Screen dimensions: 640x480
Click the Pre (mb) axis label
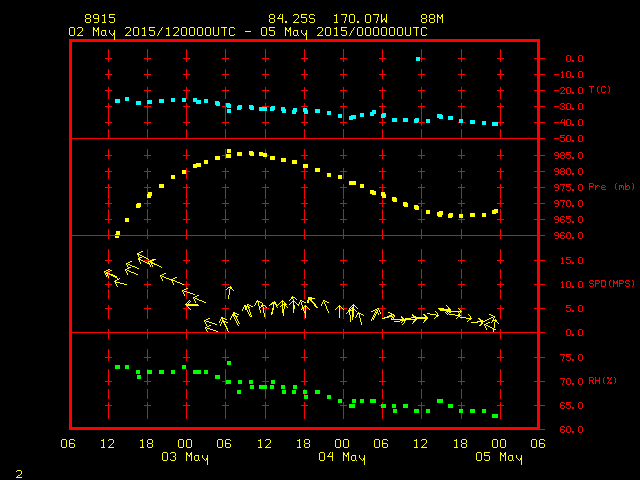(611, 187)
